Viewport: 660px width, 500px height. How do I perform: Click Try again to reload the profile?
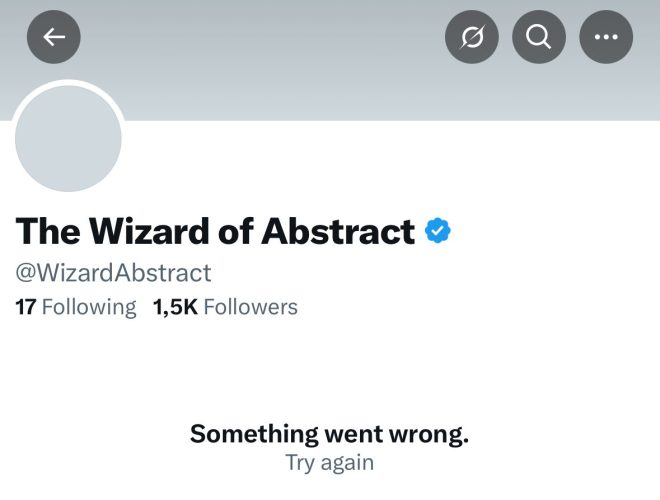coord(330,463)
